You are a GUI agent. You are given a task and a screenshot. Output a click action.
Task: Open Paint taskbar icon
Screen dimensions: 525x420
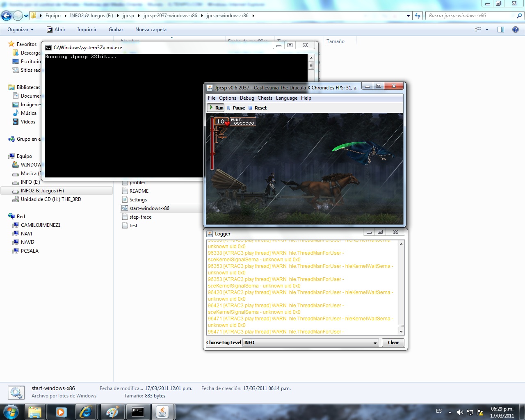click(112, 412)
